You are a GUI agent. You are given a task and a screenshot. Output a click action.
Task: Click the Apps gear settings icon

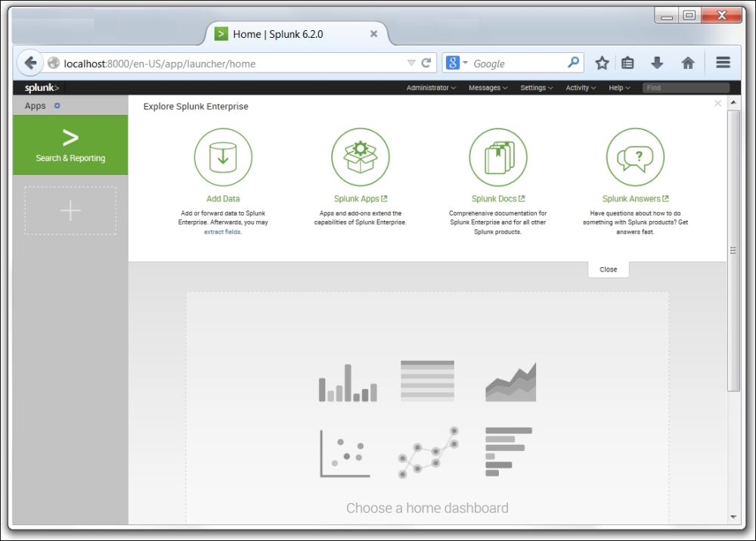click(57, 106)
